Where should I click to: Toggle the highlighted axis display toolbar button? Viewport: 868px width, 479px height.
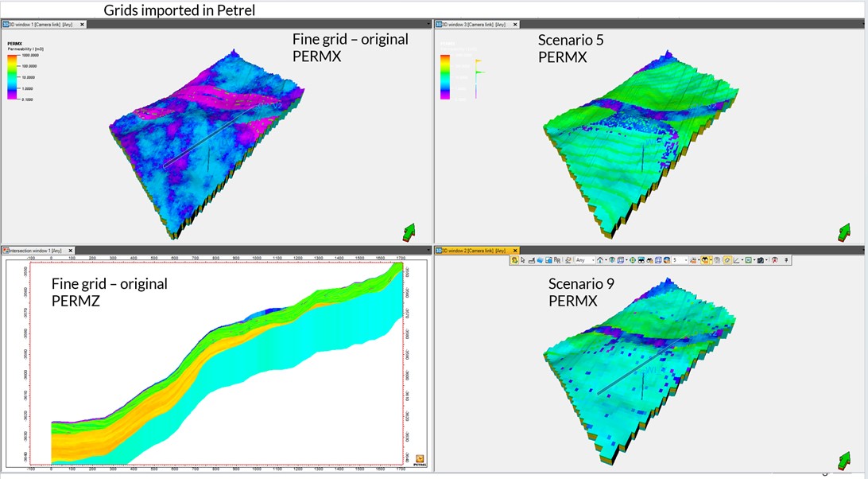tap(727, 260)
